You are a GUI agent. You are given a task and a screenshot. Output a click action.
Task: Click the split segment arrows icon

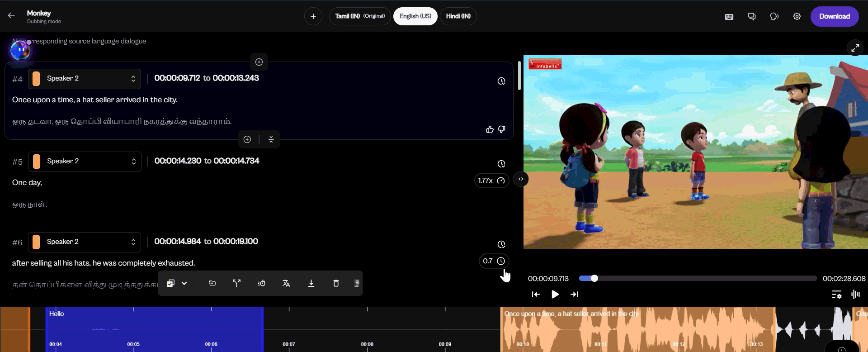click(236, 283)
